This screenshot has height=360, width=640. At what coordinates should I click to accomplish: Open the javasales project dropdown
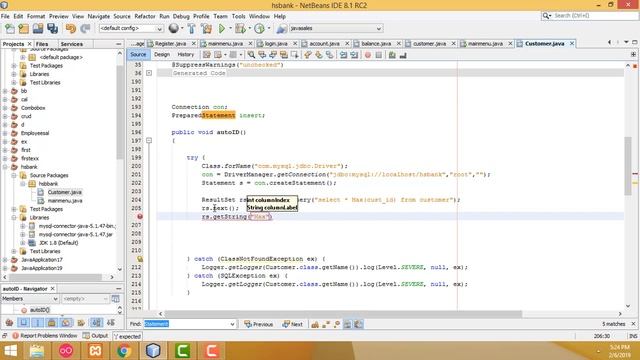(336, 28)
